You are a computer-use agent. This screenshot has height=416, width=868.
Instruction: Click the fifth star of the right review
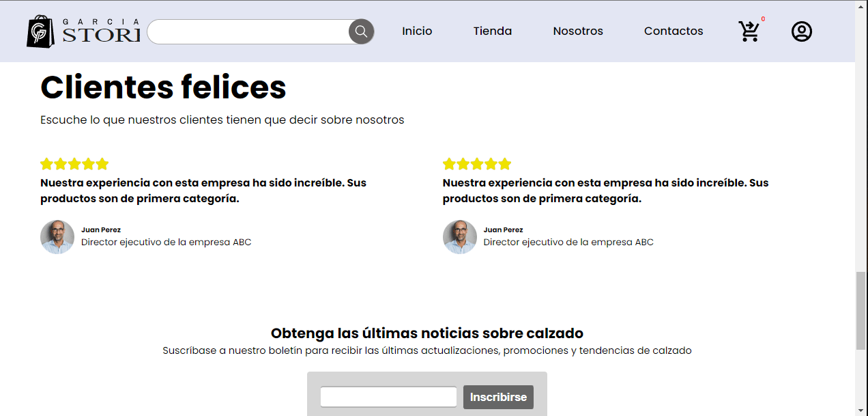[505, 163]
